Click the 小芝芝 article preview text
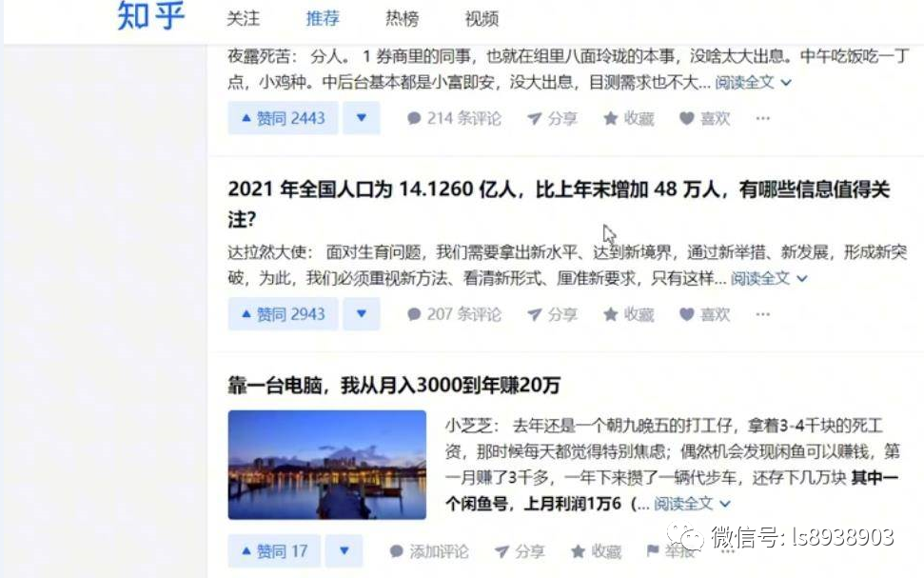924x578 pixels. click(672, 465)
